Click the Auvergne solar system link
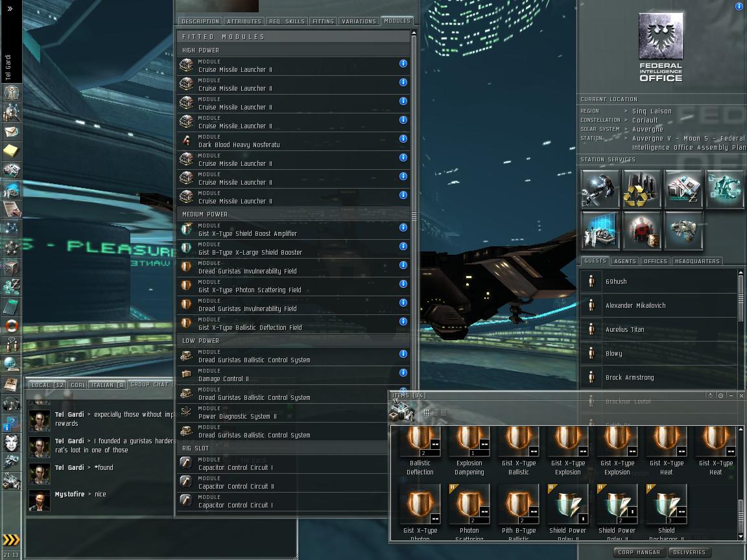The height and width of the screenshot is (560, 747). coord(647,130)
